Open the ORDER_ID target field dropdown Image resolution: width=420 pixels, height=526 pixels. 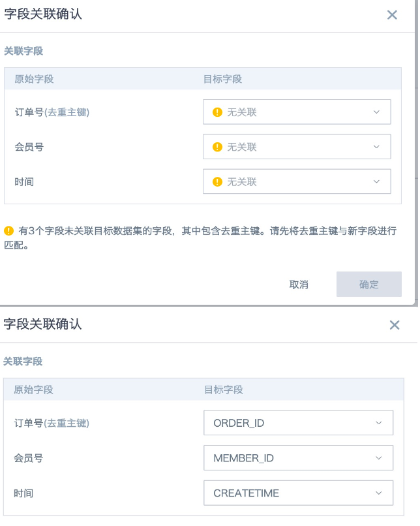pos(298,423)
